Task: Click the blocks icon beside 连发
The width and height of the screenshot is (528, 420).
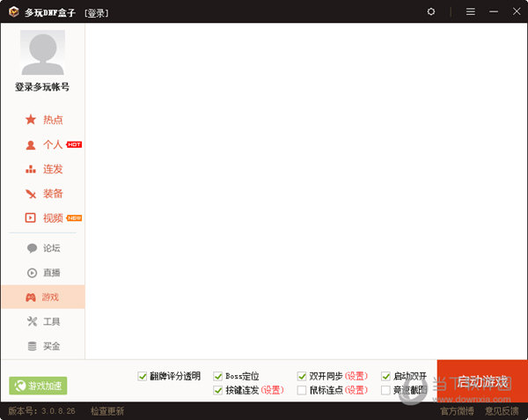Action: click(x=31, y=169)
